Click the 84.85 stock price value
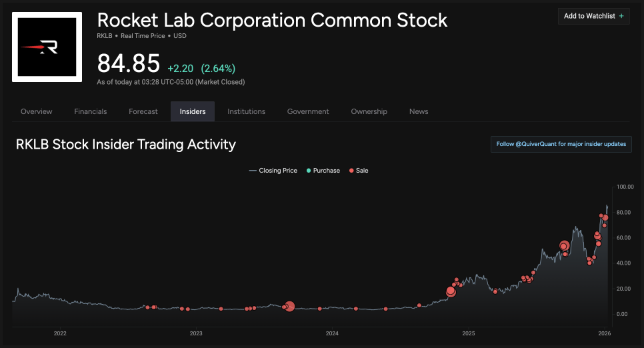This screenshot has width=644, height=348. click(x=129, y=64)
